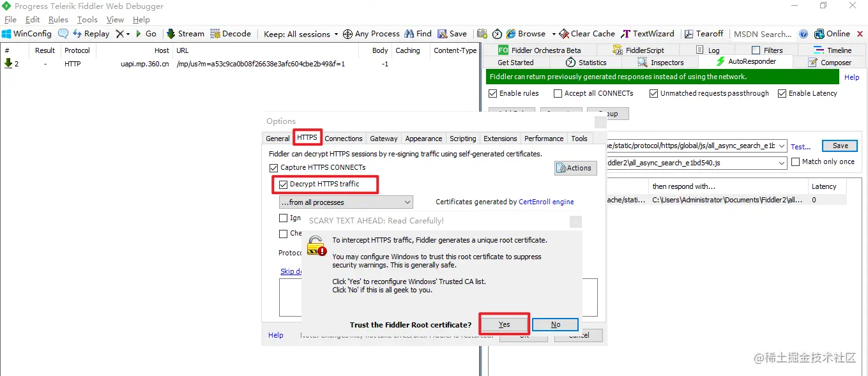Image resolution: width=868 pixels, height=376 pixels.
Task: Open the Edit menu
Action: pos(33,20)
